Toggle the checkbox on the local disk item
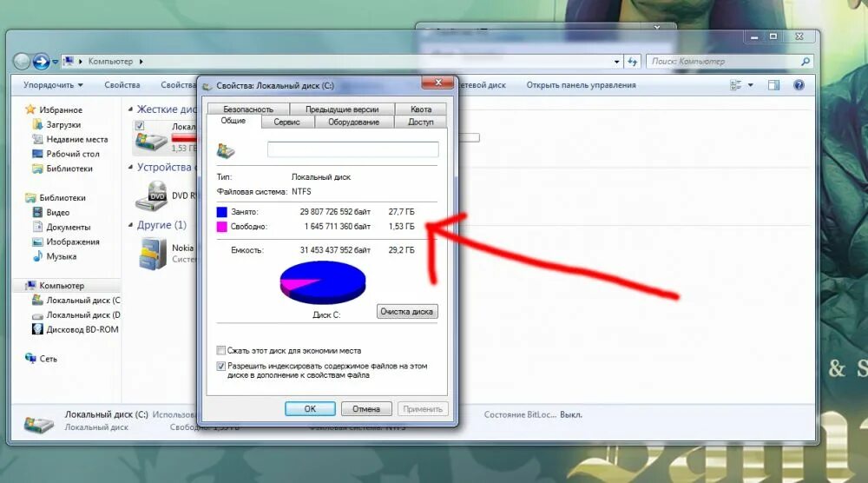This screenshot has width=868, height=483. pos(140,126)
